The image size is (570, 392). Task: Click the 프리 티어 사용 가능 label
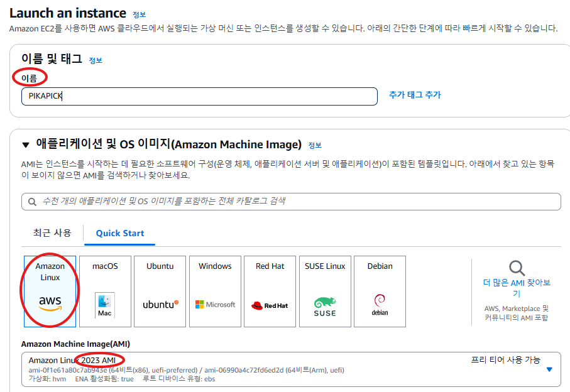[506, 360]
